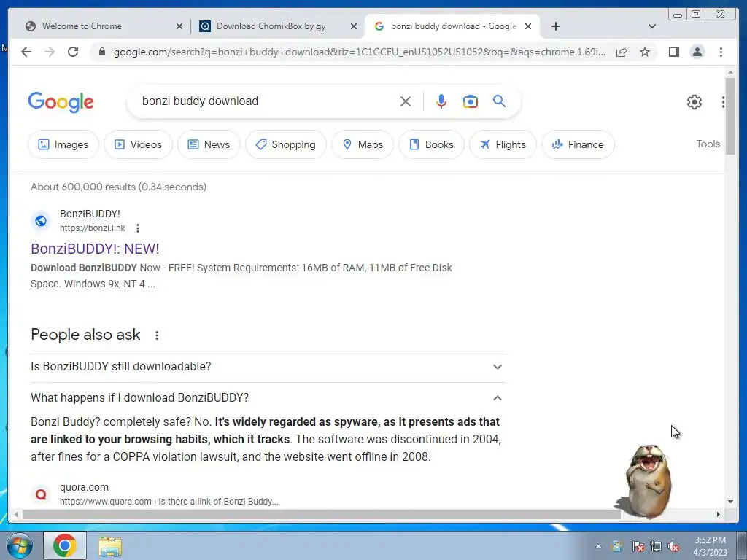Open a new Chrome tab
The width and height of the screenshot is (747, 560).
[x=555, y=26]
